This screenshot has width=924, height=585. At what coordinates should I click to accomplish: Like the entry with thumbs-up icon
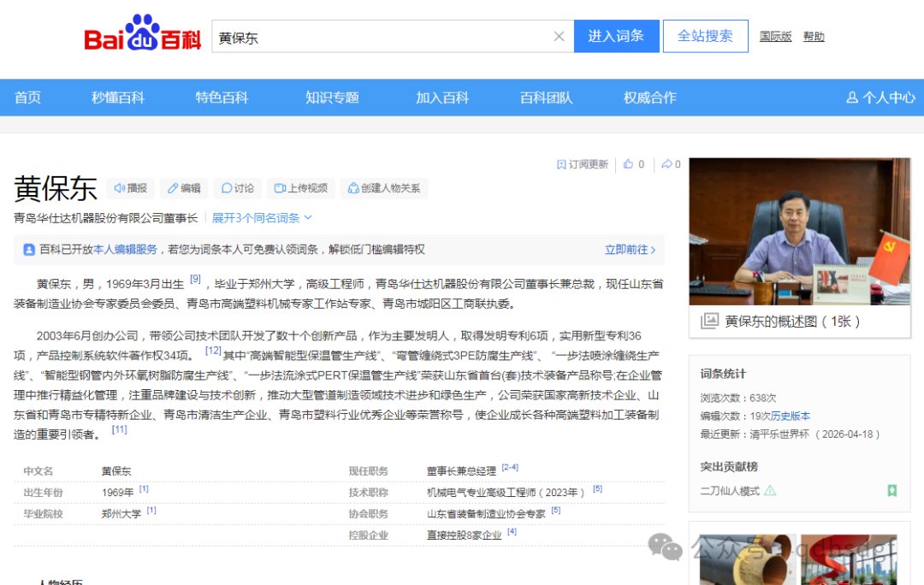pos(628,164)
